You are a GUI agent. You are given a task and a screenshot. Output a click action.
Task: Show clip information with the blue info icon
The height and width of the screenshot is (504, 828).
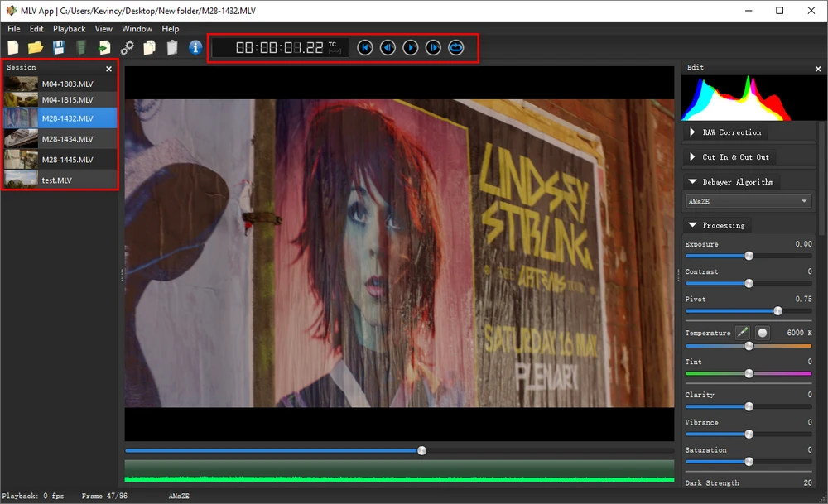pyautogui.click(x=195, y=47)
